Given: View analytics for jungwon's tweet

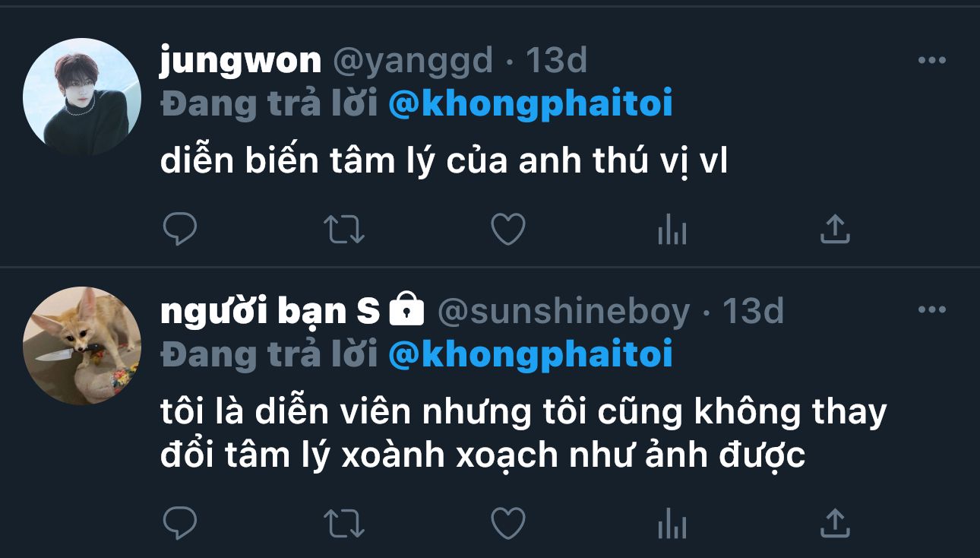Looking at the screenshot, I should pos(672,229).
